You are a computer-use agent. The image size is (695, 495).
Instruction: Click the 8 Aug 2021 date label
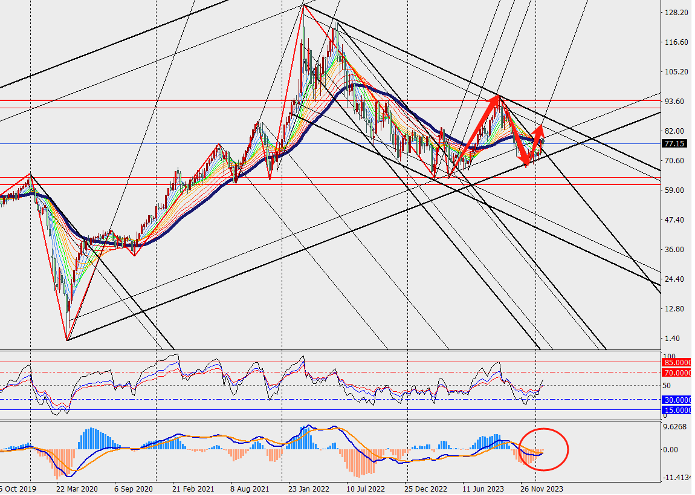[249, 489]
